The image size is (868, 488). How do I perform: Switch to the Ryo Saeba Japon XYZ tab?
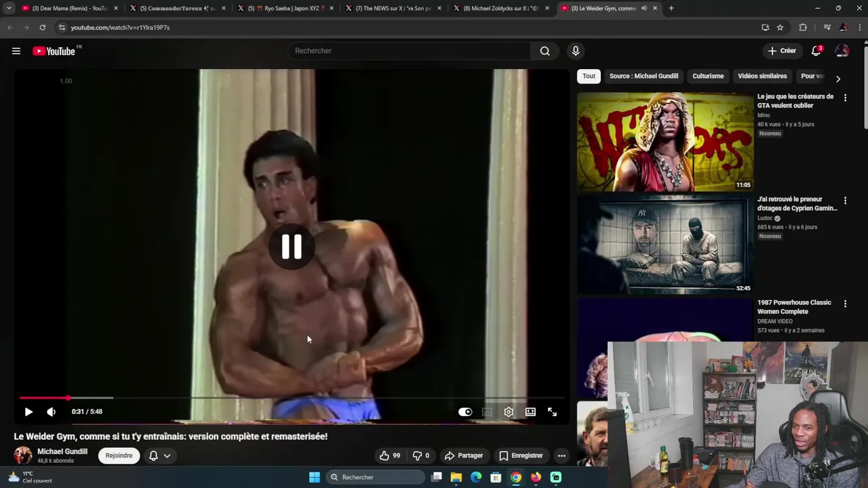point(285,8)
